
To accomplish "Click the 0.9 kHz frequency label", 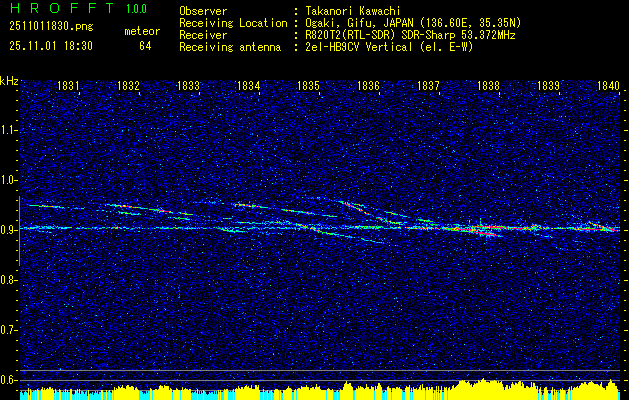I will click(8, 230).
